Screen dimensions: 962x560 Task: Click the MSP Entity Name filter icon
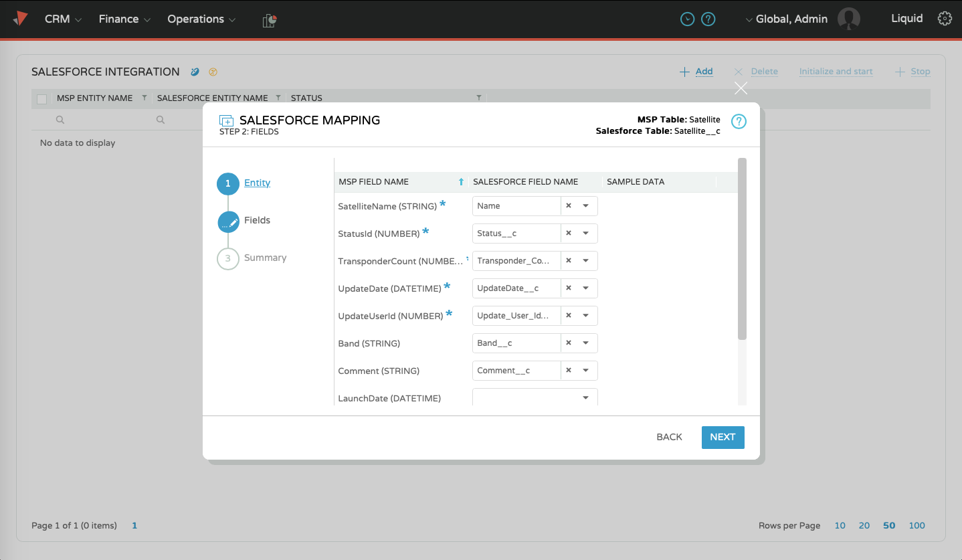[x=145, y=98]
